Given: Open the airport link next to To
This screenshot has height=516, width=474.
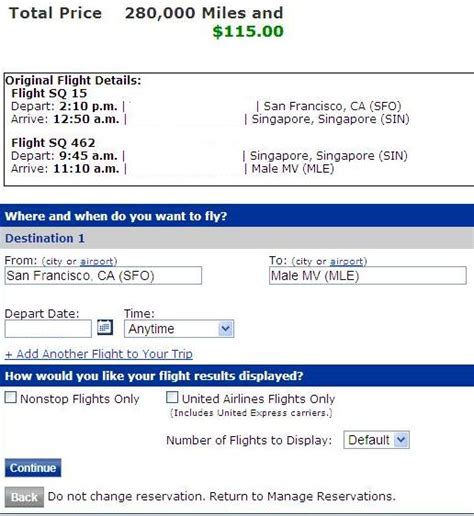Looking at the screenshot, I should pos(347,262).
